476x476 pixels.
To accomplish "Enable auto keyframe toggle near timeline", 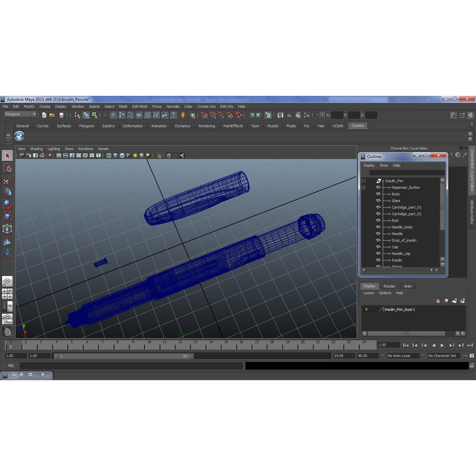I will pos(464,356).
